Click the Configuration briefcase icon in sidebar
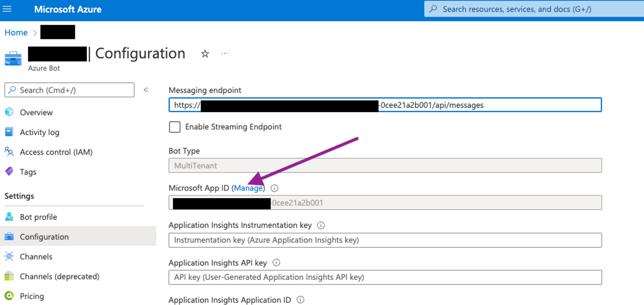Viewport: 644px width, 305px height. coord(9,236)
